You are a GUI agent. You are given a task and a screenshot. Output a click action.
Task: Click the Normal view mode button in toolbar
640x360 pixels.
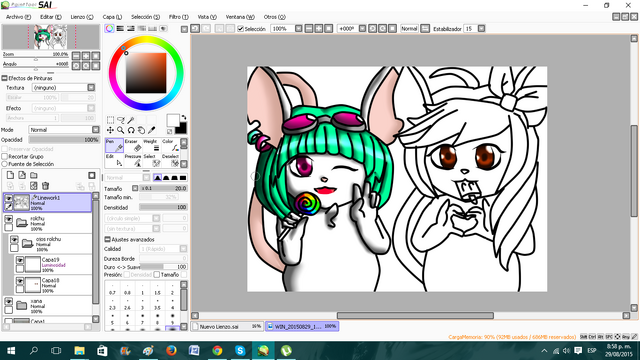tap(409, 29)
